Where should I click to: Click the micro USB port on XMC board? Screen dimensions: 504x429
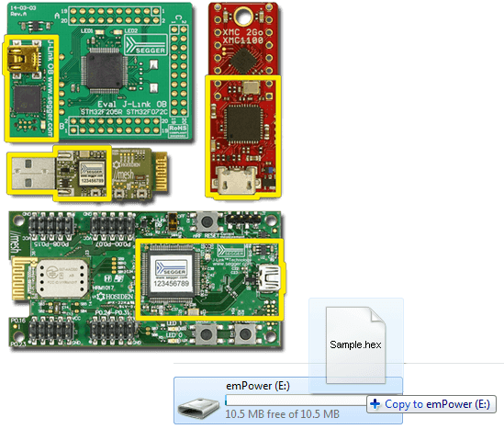[x=237, y=181]
